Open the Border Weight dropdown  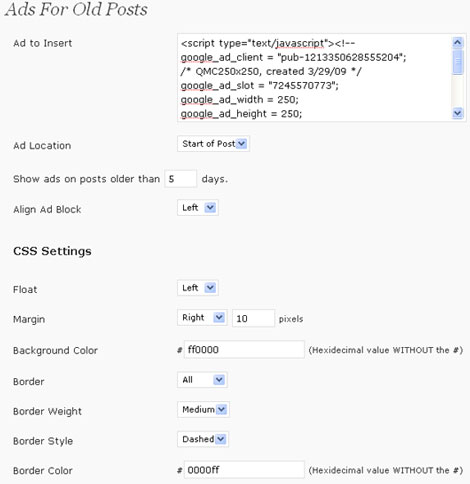[203, 409]
